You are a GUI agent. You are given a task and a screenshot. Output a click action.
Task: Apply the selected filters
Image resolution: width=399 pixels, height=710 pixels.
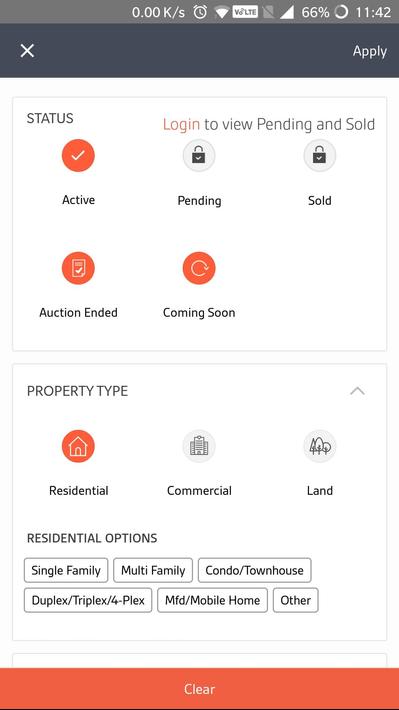(370, 51)
